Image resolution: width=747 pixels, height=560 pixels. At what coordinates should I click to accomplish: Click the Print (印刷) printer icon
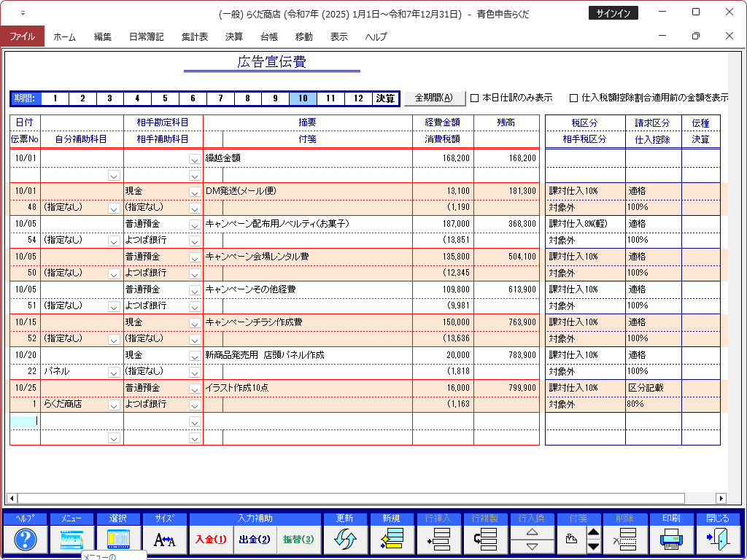click(670, 540)
